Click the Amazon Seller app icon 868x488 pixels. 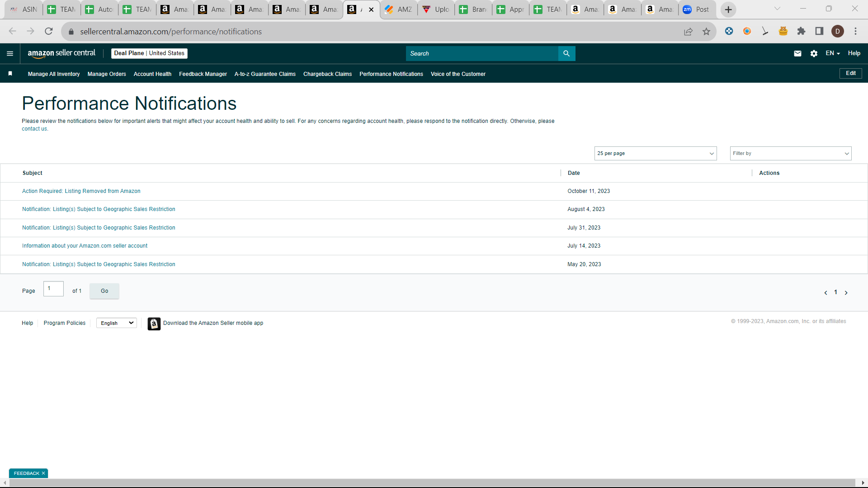154,324
